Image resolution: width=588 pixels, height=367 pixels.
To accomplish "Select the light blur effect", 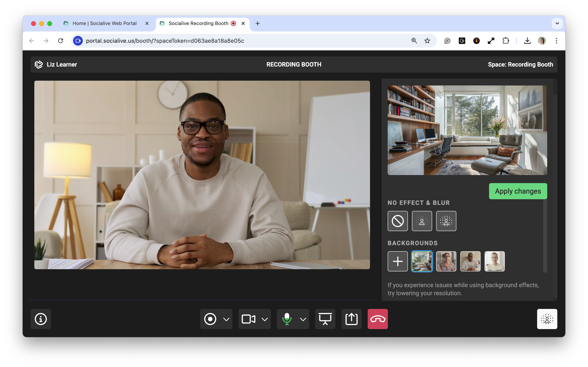I will 422,221.
